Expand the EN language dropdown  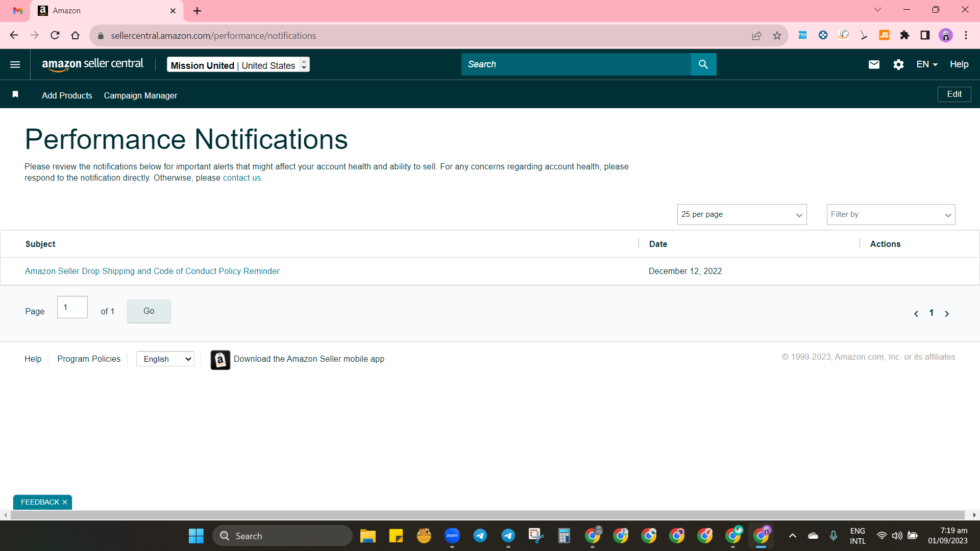[927, 64]
